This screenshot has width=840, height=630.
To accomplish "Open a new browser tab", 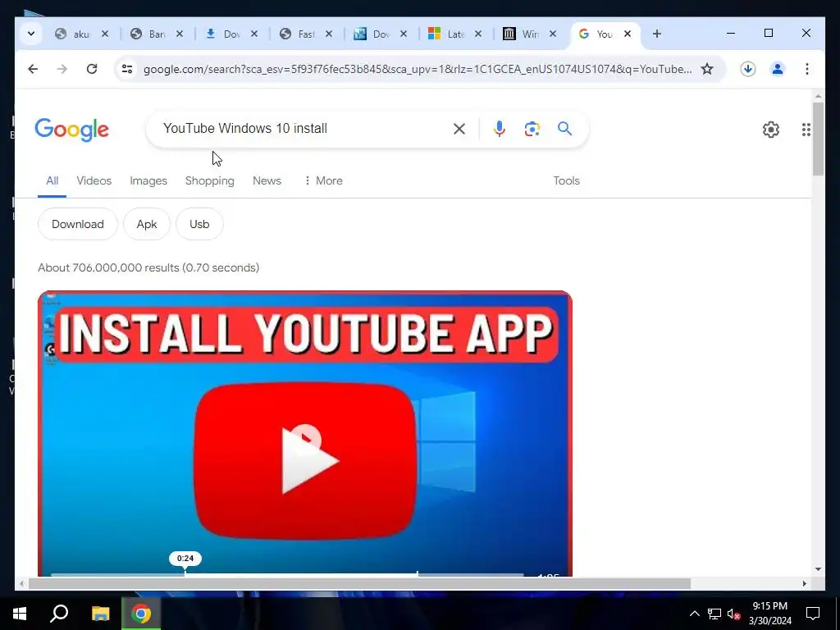I will 657,34.
